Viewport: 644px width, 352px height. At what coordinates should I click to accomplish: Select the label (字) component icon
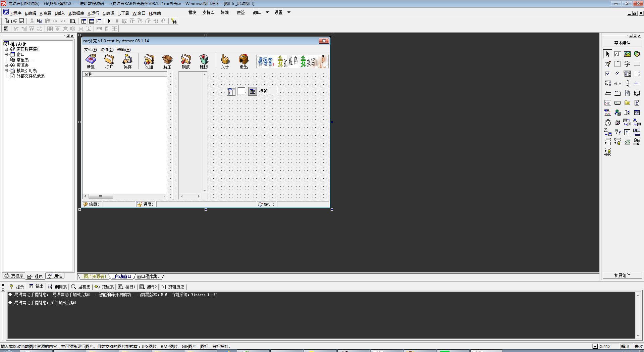pyautogui.click(x=627, y=64)
